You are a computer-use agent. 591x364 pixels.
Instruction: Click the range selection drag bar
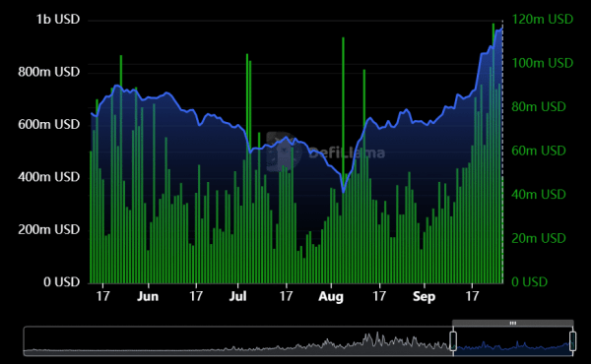[x=513, y=323]
